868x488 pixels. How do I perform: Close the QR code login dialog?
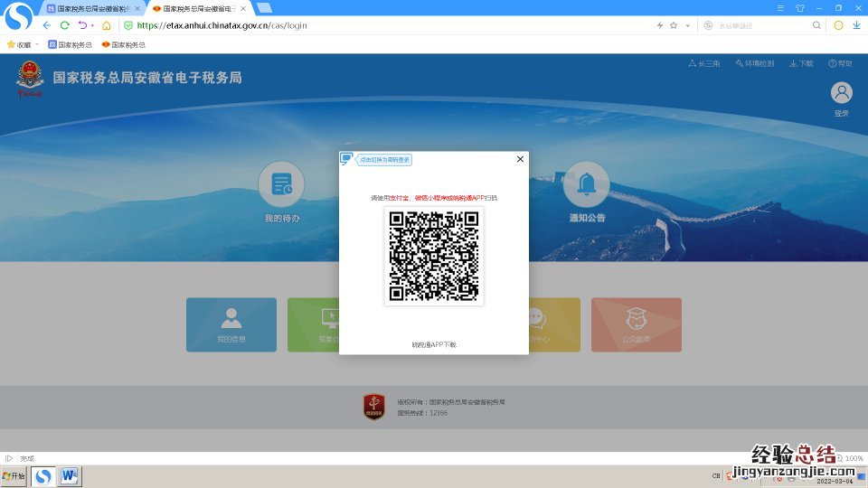pos(520,159)
